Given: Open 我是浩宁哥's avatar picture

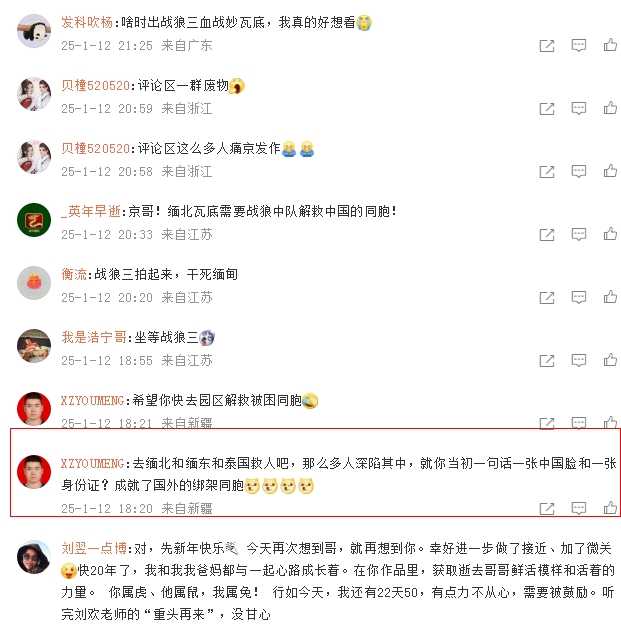Looking at the screenshot, I should point(34,346).
